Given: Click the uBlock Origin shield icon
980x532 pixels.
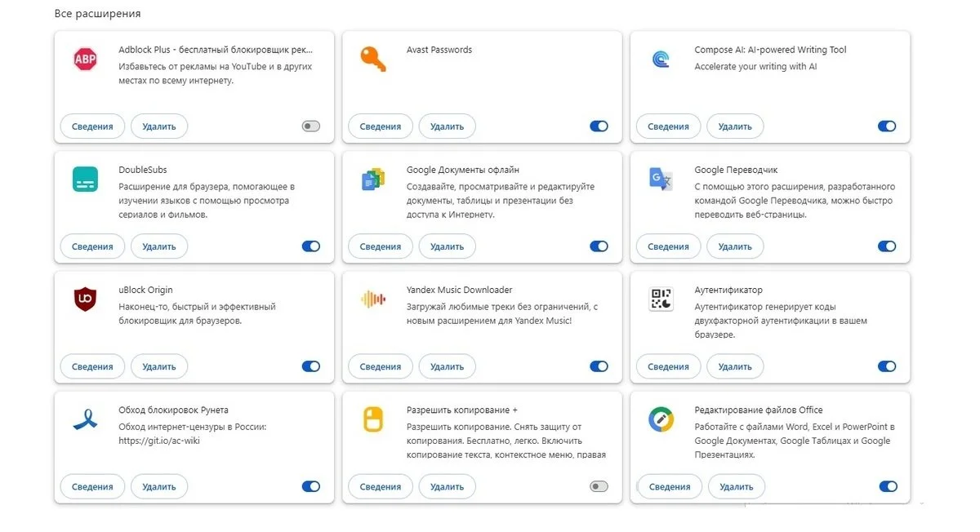Looking at the screenshot, I should coord(85,299).
